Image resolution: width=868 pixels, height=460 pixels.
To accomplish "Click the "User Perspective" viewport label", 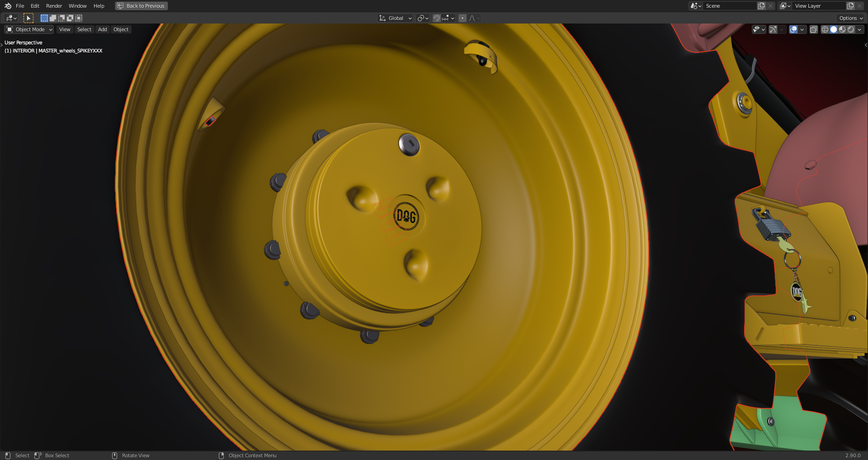I will (x=23, y=43).
